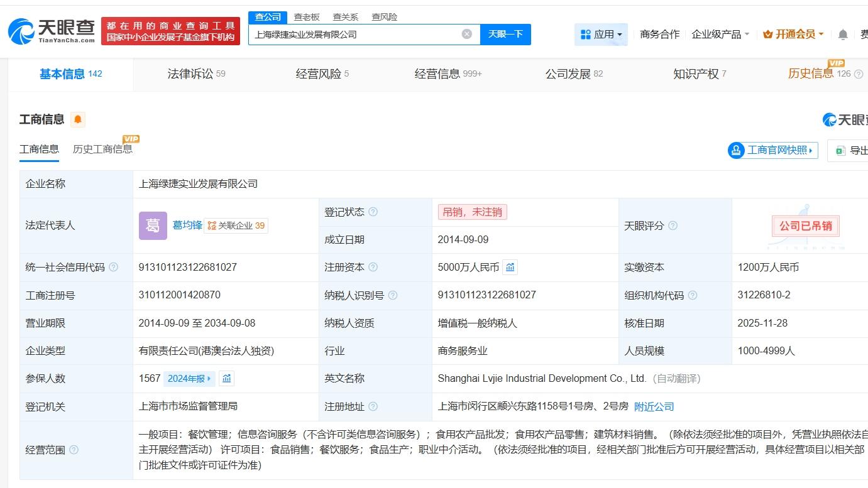Switch to the 法律诉讼 tab
Screen dimensions: 868x488
pos(192,73)
